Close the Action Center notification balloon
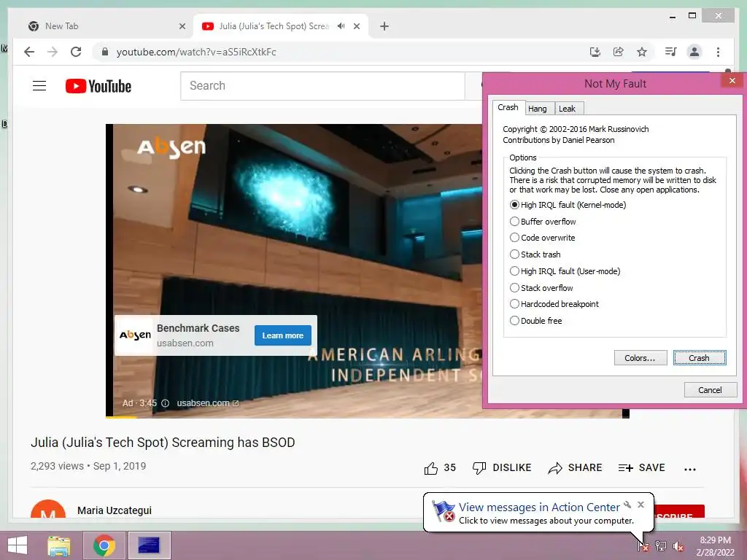 click(640, 505)
